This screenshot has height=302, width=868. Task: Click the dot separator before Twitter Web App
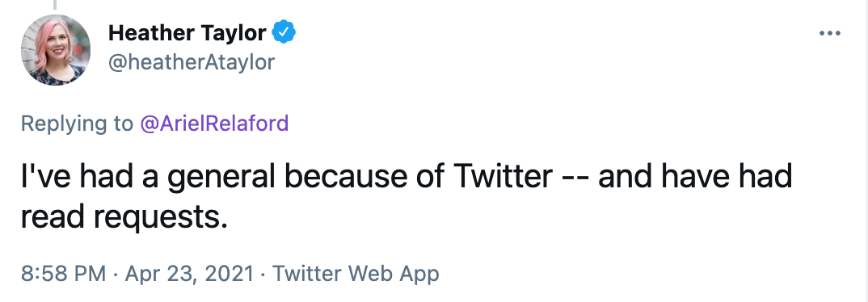point(263,275)
